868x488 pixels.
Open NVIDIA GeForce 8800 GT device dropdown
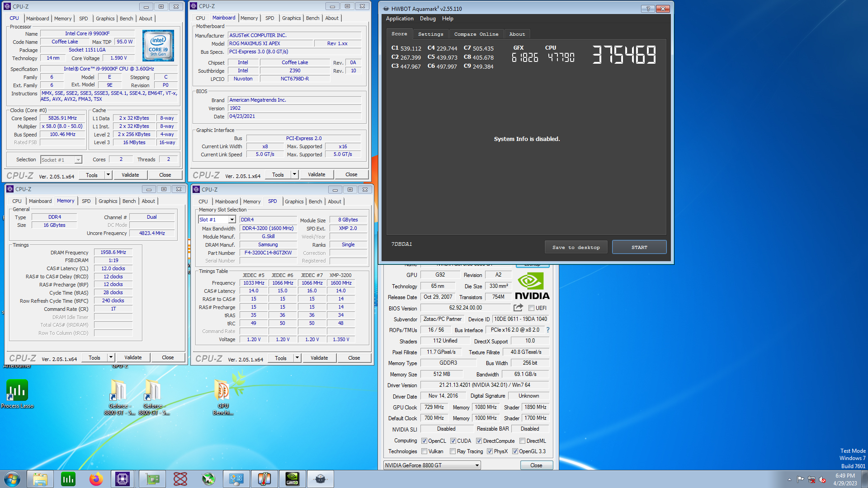pyautogui.click(x=432, y=465)
